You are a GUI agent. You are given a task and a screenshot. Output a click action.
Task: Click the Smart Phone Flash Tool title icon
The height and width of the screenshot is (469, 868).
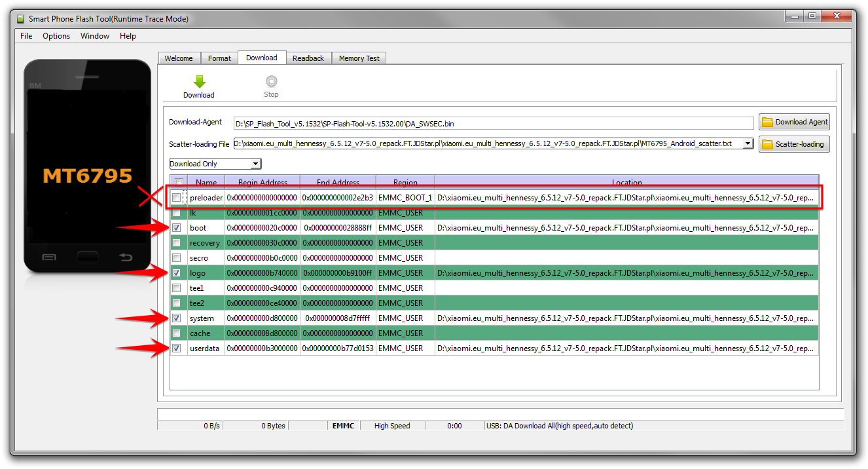pyautogui.click(x=20, y=19)
